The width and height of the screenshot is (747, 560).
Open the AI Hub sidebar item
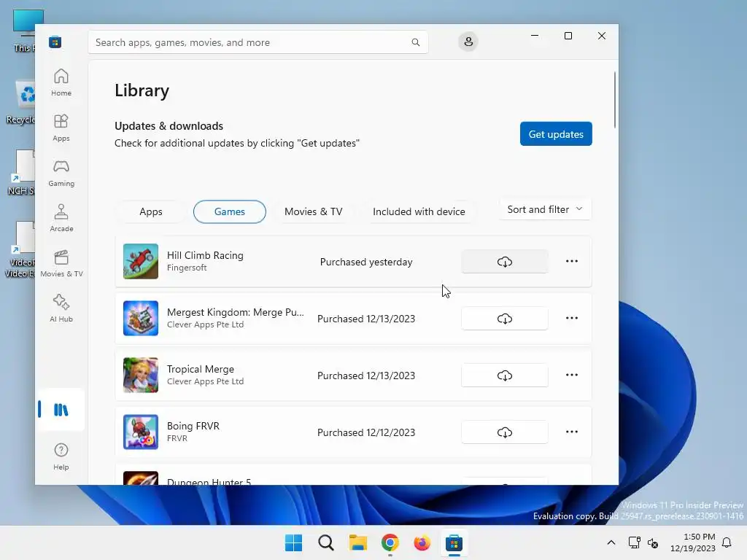pyautogui.click(x=61, y=308)
